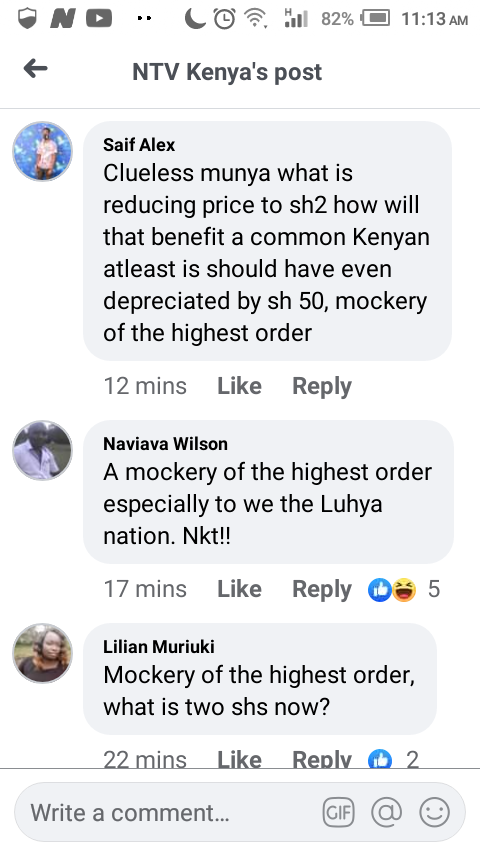Reply to Naviava Wilson's comment
Viewport: 480px width, 854px height.
(x=321, y=589)
